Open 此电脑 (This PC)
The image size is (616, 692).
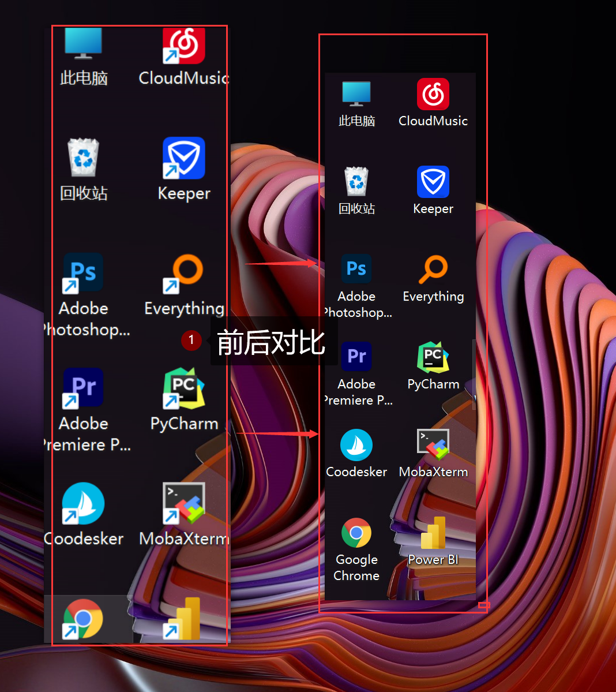(x=84, y=43)
